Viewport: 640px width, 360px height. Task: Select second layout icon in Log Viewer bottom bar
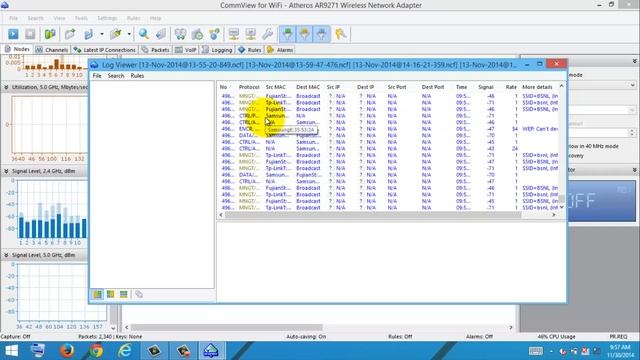tap(111, 294)
